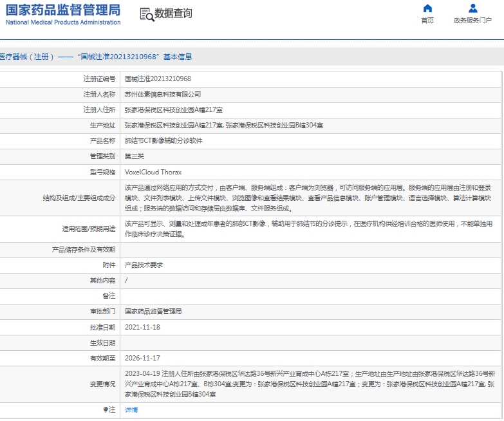Click the 变更情况 row label
The width and height of the screenshot is (504, 421).
click(102, 384)
